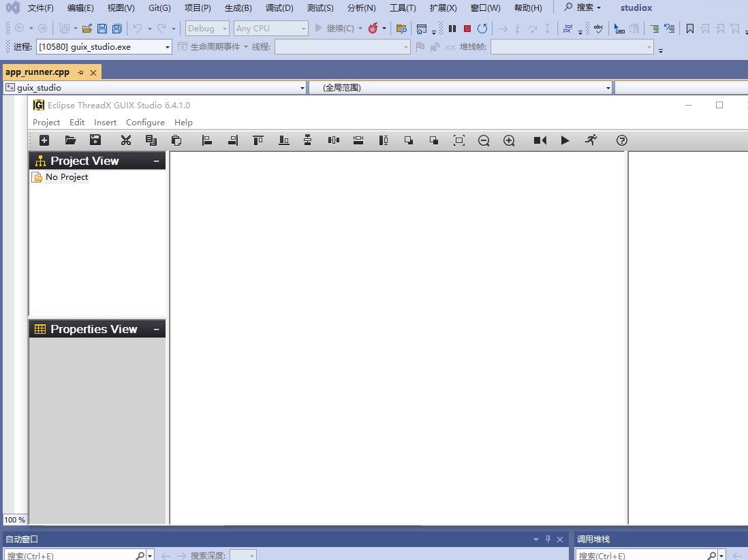Open process dropdown showing guix_studio.exe
The height and width of the screenshot is (560, 748).
[104, 47]
